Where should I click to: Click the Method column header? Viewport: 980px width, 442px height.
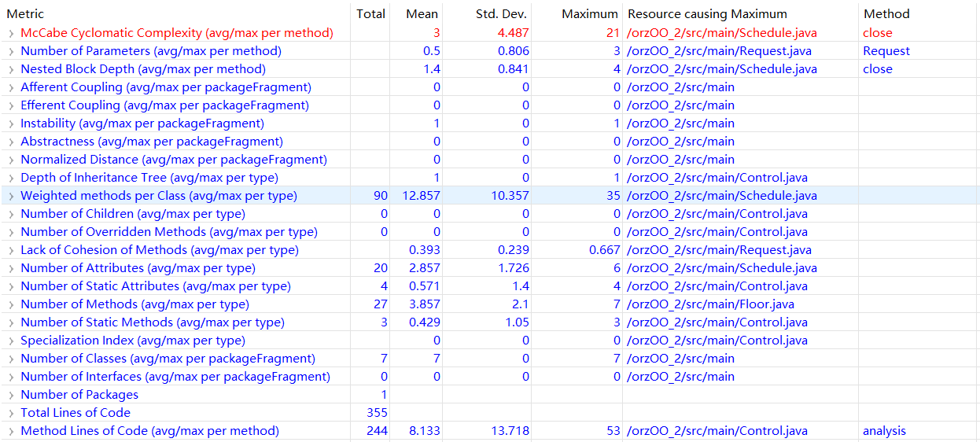pos(886,14)
